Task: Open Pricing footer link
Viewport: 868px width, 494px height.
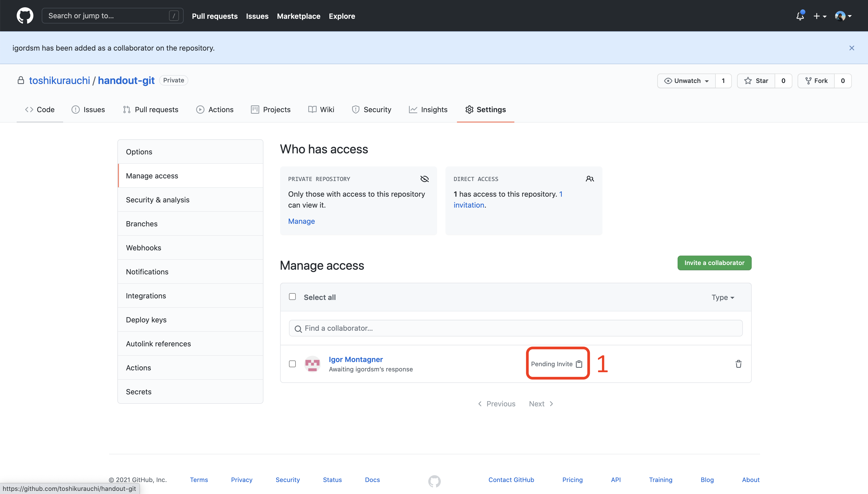Action: [x=572, y=480]
